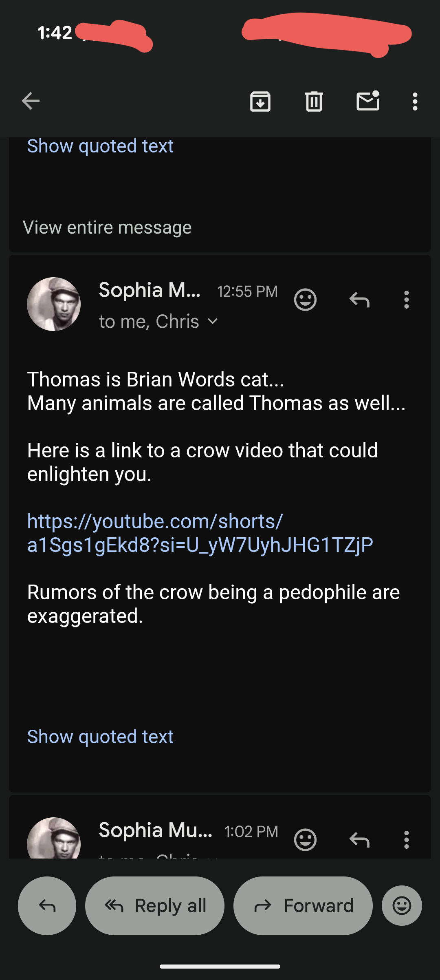The image size is (440, 980).
Task: Expand recipient details next to "to me, Chris"
Action: (x=213, y=321)
